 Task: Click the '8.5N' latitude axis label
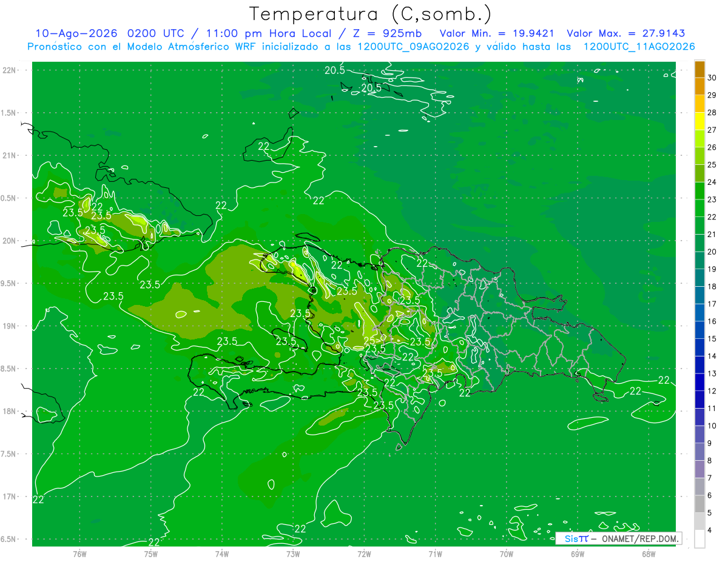point(9,369)
